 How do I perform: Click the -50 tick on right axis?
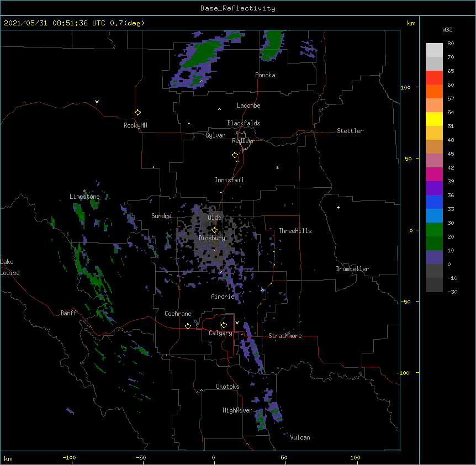pyautogui.click(x=405, y=302)
